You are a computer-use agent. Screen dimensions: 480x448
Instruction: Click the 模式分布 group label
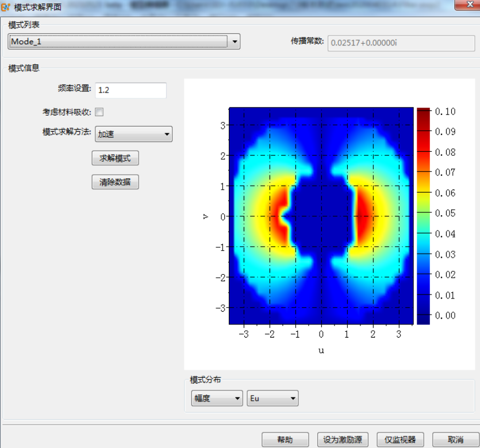pyautogui.click(x=205, y=380)
